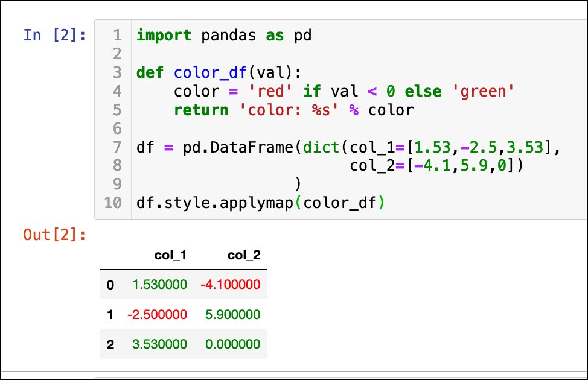Click the green 5.900000 cell
The height and width of the screenshot is (380, 588).
(x=233, y=314)
